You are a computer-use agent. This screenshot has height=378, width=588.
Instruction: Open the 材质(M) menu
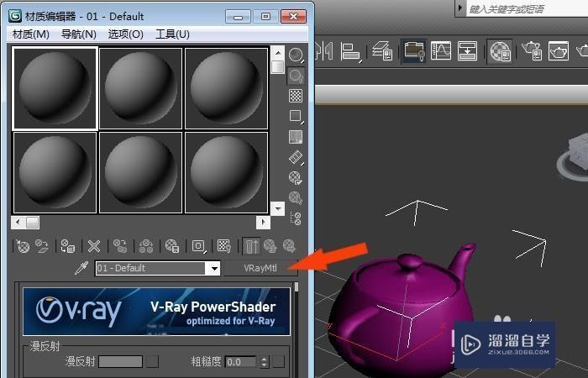click(x=31, y=34)
